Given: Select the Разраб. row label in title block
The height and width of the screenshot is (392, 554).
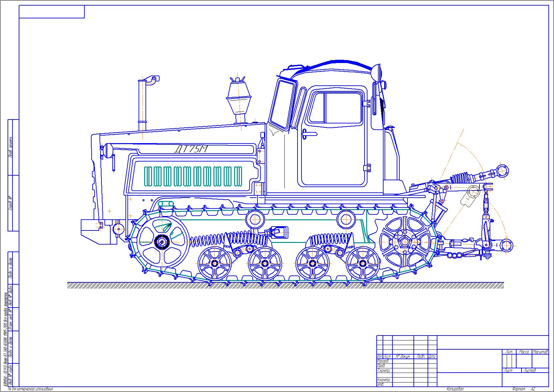Looking at the screenshot, I should [383, 361].
